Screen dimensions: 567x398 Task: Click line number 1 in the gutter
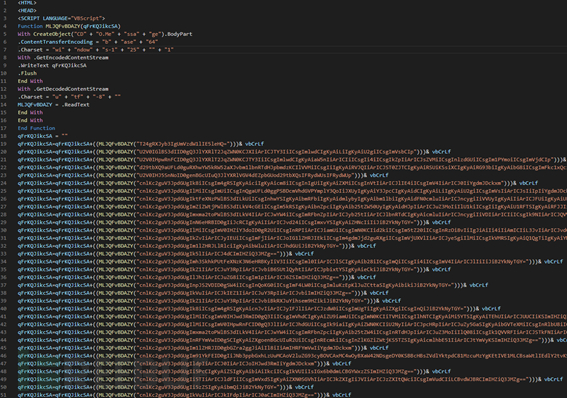tap(5, 3)
